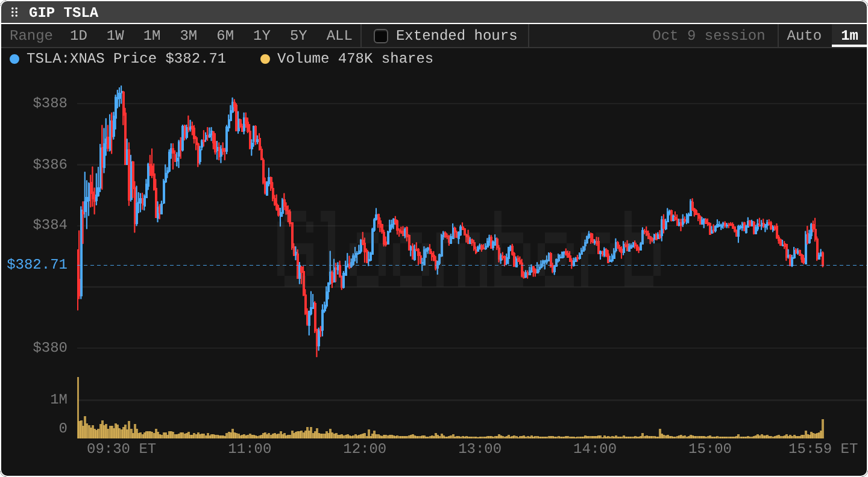Click the $388 axis label
This screenshot has height=477, width=868.
[x=50, y=103]
